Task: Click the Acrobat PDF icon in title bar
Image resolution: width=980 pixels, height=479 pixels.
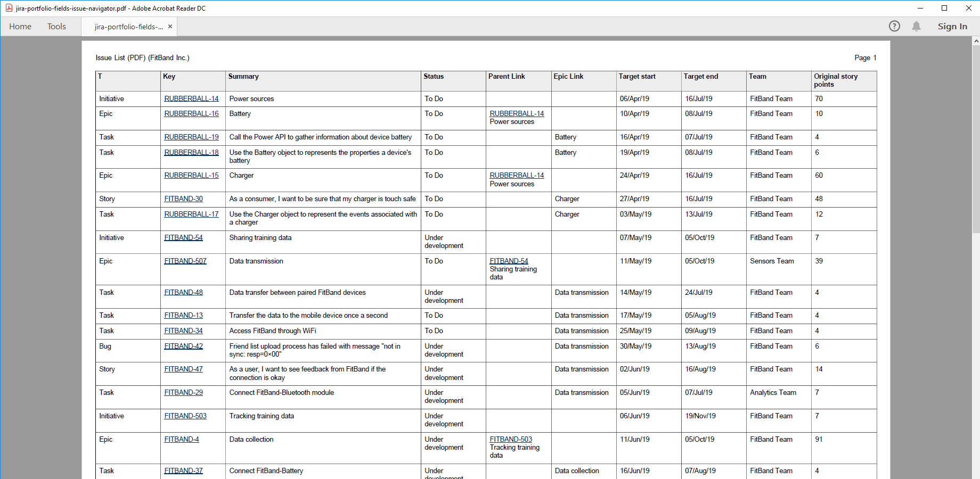Action: coord(9,8)
